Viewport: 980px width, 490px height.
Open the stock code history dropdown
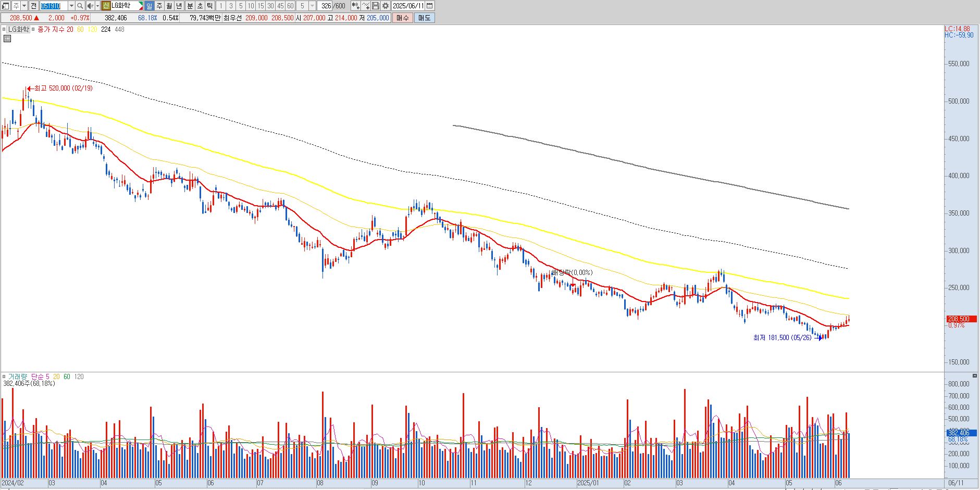(x=71, y=6)
